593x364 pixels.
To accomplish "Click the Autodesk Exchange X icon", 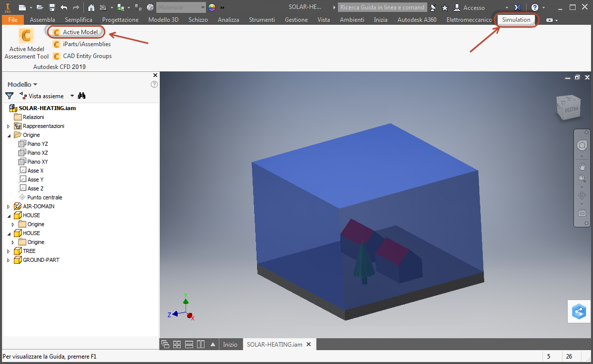I will [x=518, y=7].
